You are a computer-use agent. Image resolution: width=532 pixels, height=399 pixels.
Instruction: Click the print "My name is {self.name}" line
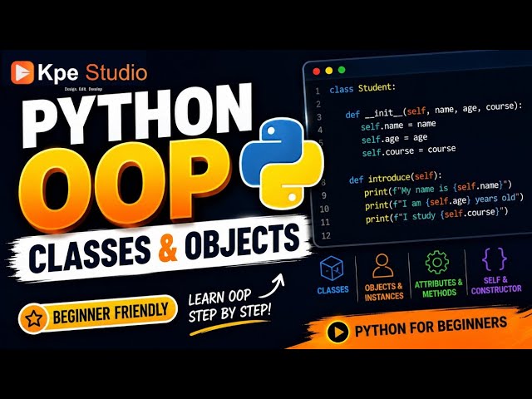click(x=438, y=189)
